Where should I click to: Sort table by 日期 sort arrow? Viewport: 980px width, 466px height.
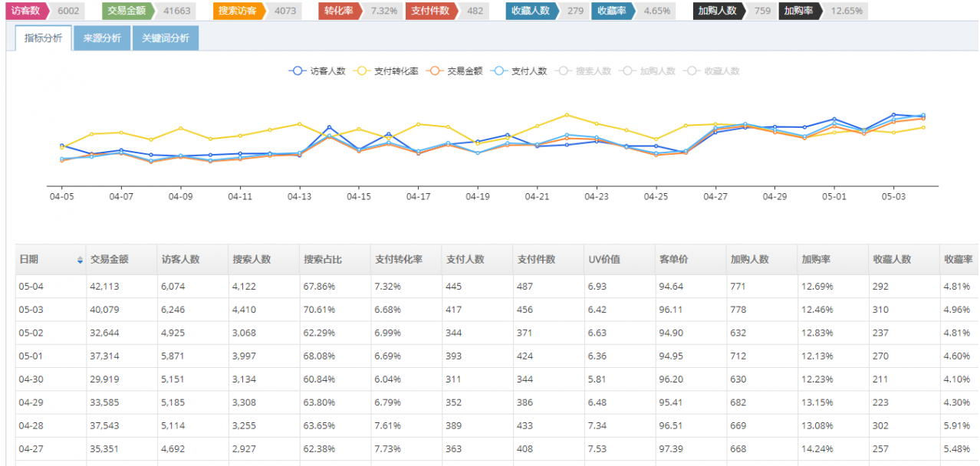(x=80, y=260)
